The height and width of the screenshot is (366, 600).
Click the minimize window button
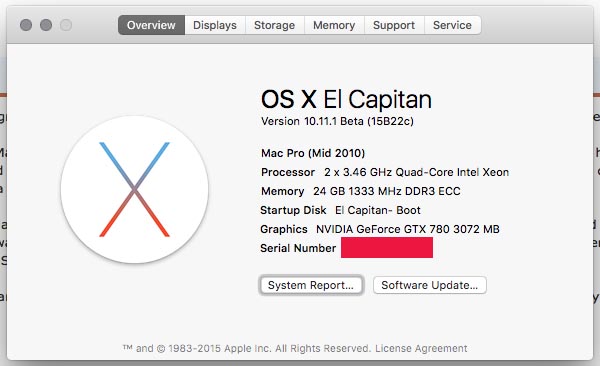click(x=46, y=25)
